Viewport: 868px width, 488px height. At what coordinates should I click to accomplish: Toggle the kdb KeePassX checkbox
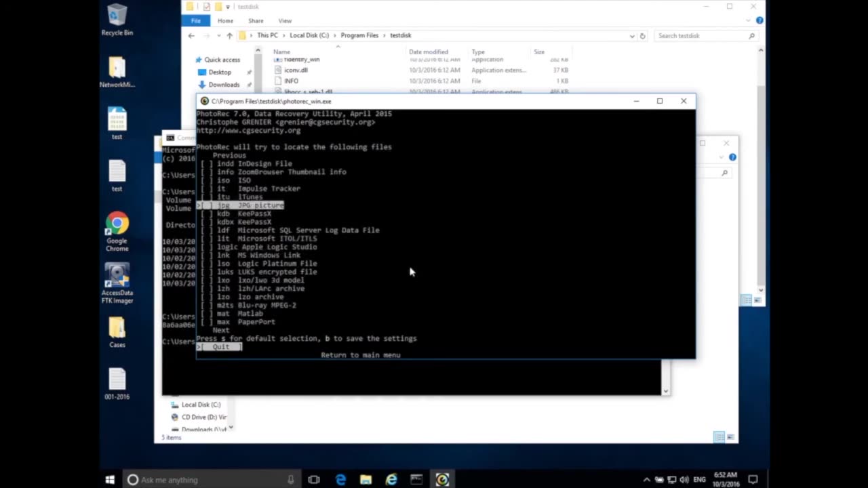[x=206, y=213]
